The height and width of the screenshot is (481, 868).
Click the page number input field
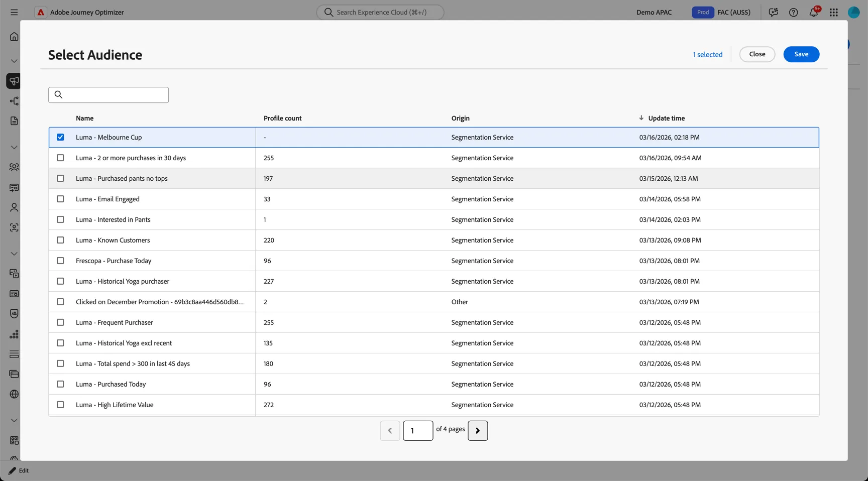click(418, 431)
